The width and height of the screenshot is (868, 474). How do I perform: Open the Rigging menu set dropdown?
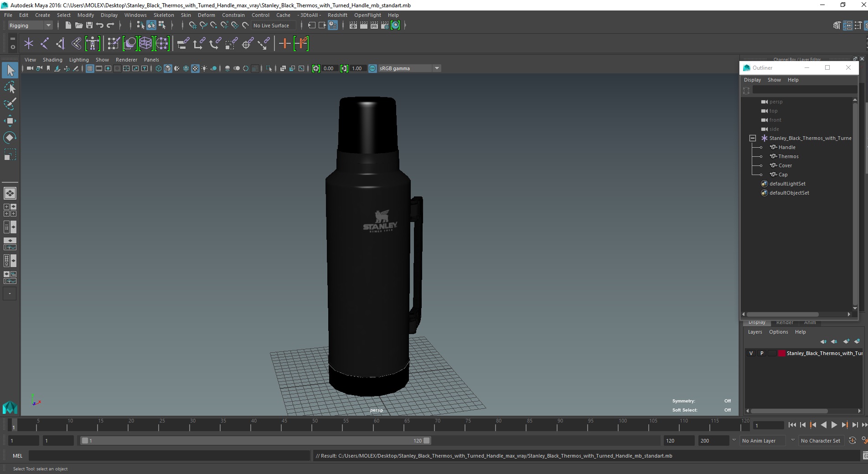pos(30,26)
